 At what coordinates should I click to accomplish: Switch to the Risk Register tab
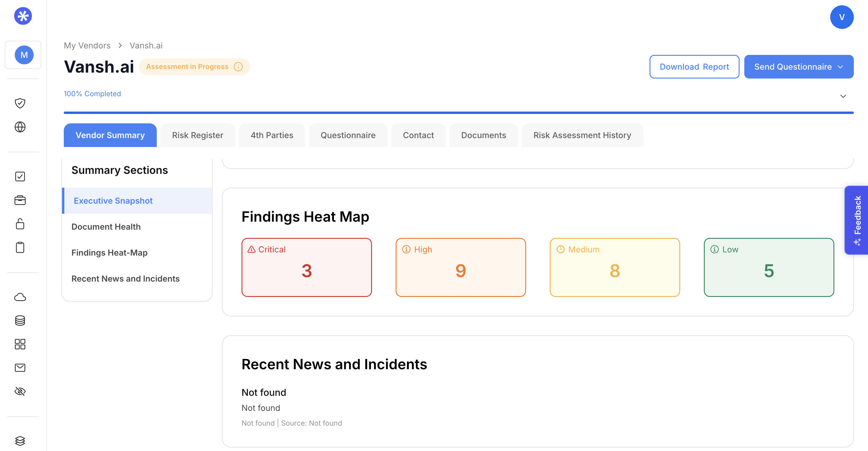click(198, 135)
